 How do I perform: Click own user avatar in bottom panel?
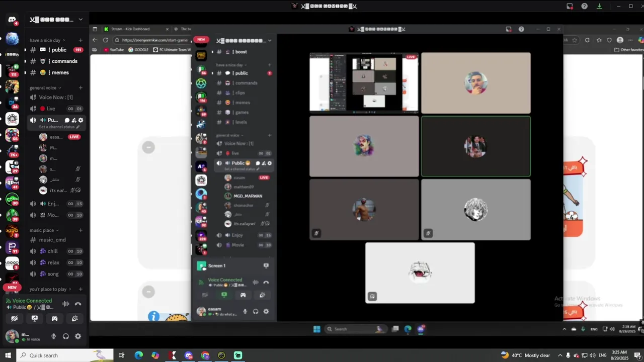coord(12,336)
